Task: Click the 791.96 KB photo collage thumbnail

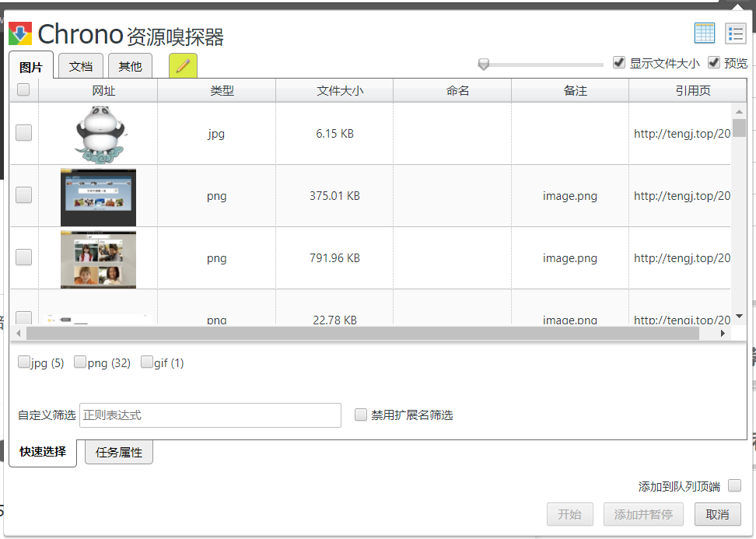Action: tap(98, 259)
